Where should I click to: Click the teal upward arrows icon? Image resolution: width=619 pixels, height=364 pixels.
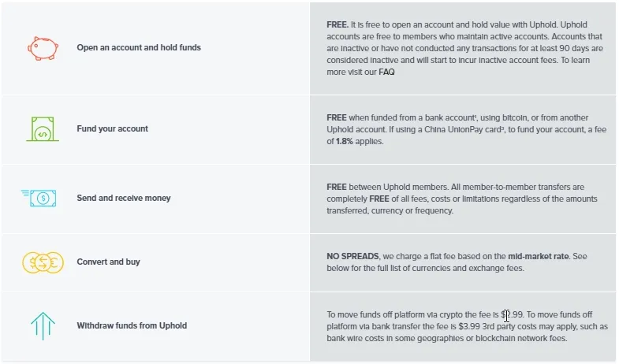(x=42, y=325)
